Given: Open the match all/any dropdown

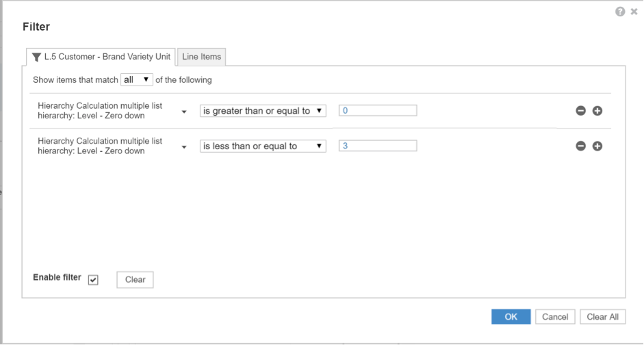Looking at the screenshot, I should (x=137, y=79).
